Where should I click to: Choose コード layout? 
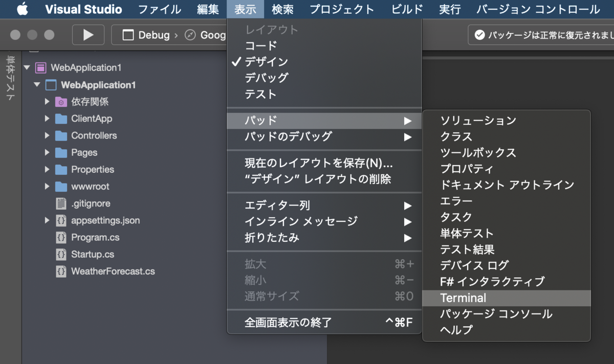point(324,45)
